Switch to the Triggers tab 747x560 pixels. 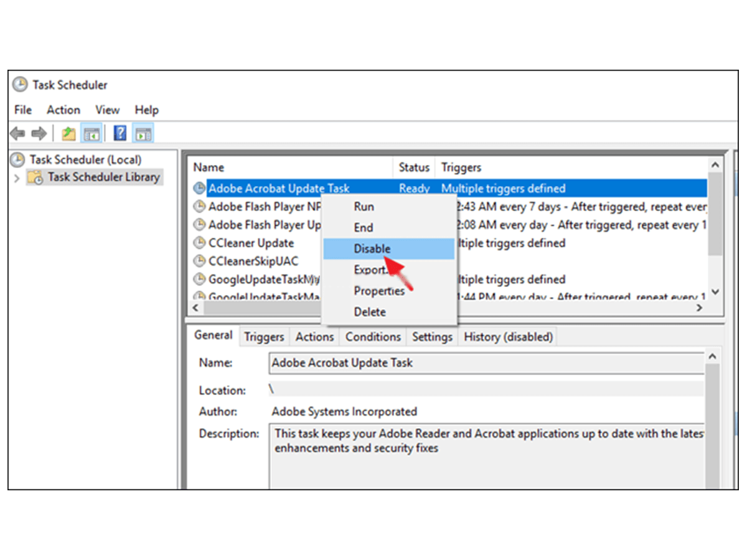264,337
